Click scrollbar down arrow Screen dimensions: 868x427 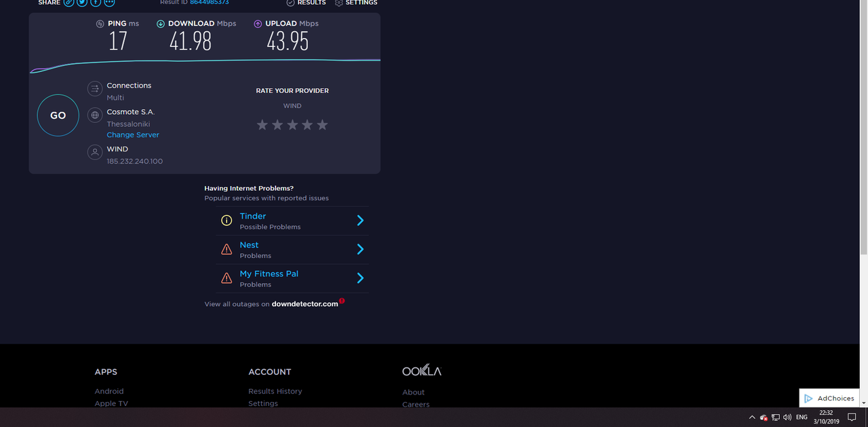[x=864, y=402]
